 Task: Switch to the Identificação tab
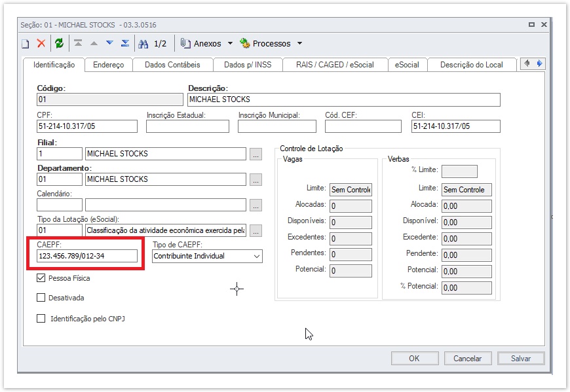click(54, 65)
